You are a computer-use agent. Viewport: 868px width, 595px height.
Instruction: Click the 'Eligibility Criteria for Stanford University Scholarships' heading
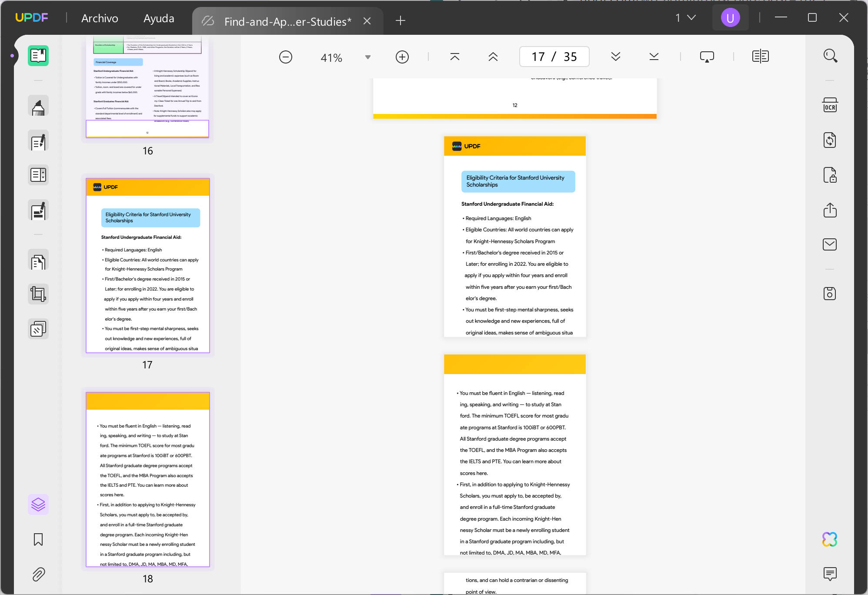click(x=518, y=181)
